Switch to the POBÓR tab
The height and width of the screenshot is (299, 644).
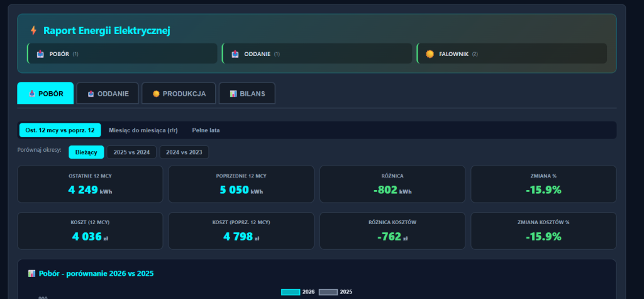[x=45, y=93]
